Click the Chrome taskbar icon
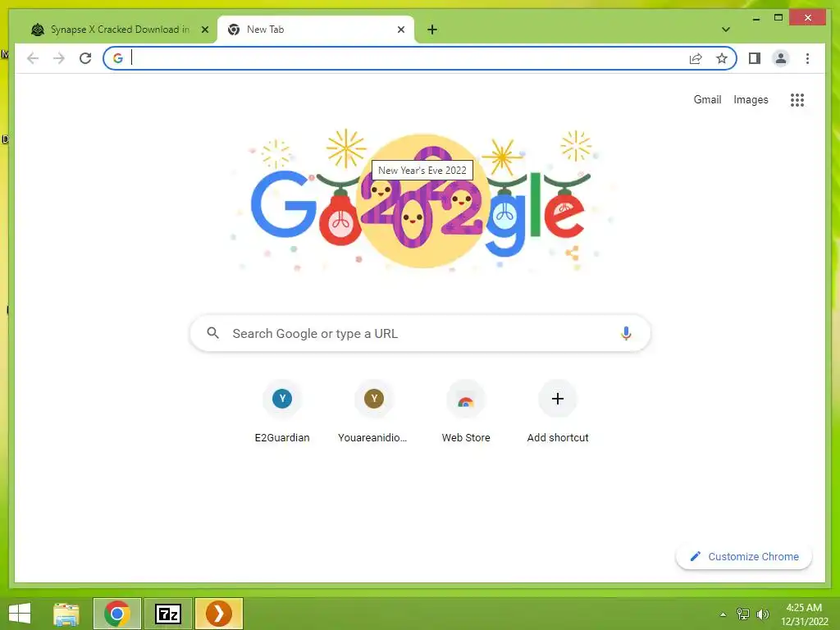This screenshot has width=840, height=630. point(116,614)
